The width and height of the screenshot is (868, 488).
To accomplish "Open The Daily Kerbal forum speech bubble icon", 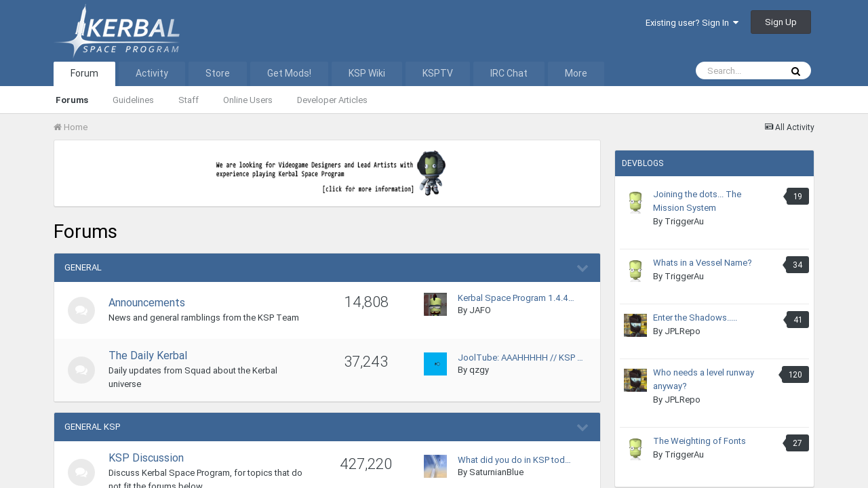I will pyautogui.click(x=81, y=370).
